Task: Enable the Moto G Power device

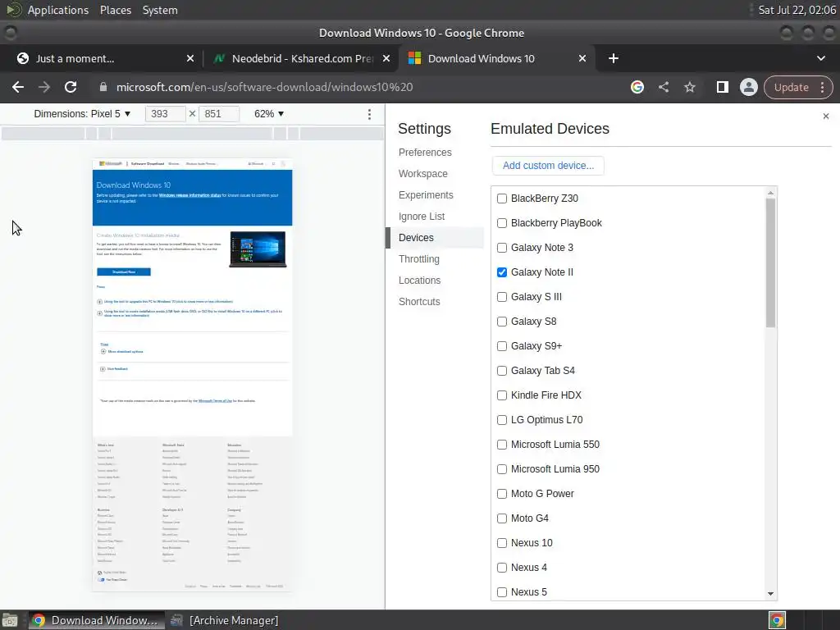Action: (x=502, y=495)
